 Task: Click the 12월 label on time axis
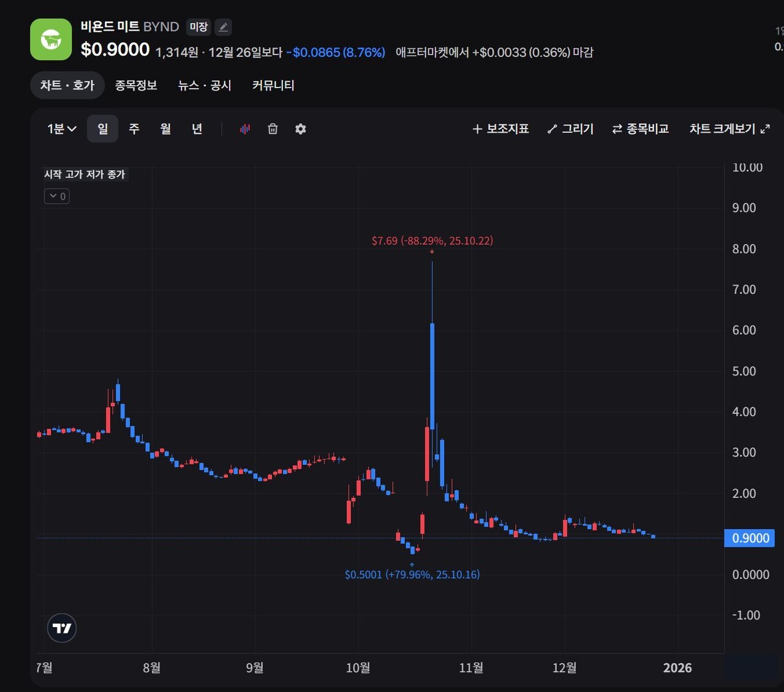pyautogui.click(x=565, y=668)
